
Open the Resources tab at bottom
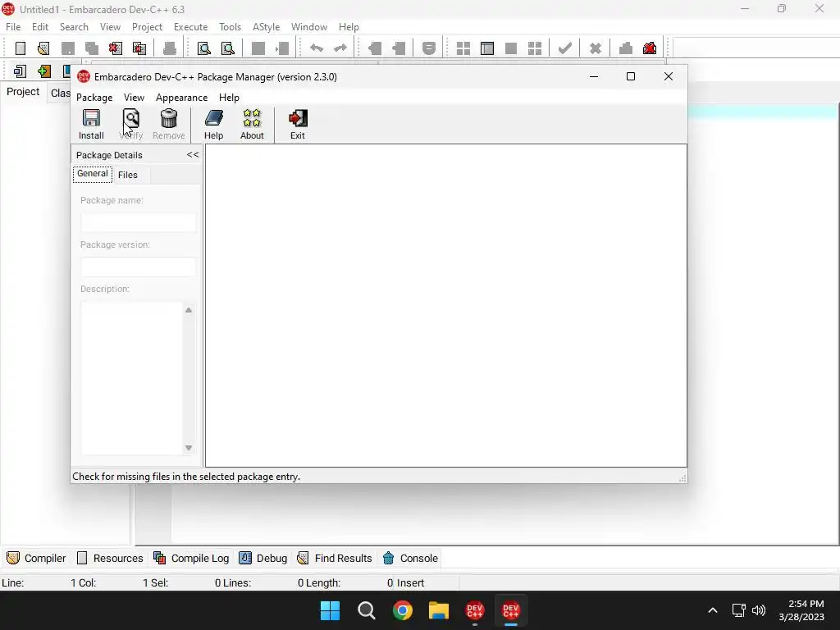click(x=110, y=558)
